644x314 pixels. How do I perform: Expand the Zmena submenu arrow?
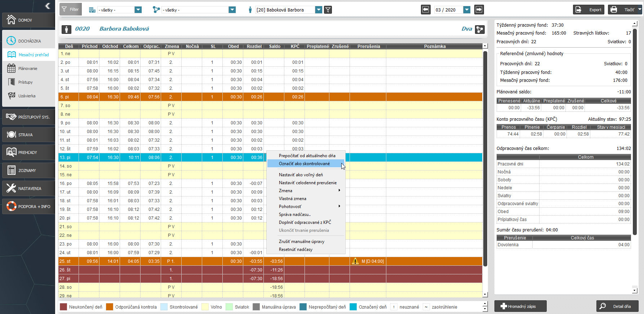coord(339,190)
